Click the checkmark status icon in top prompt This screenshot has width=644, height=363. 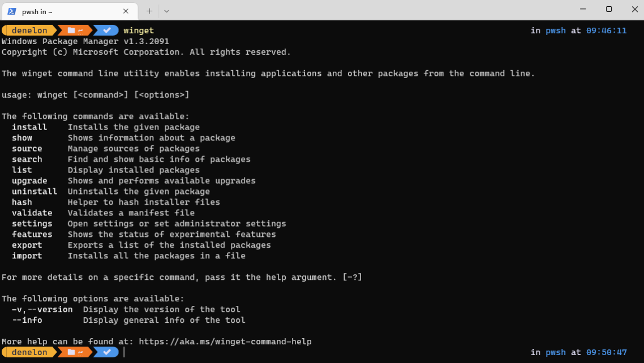[x=107, y=31]
